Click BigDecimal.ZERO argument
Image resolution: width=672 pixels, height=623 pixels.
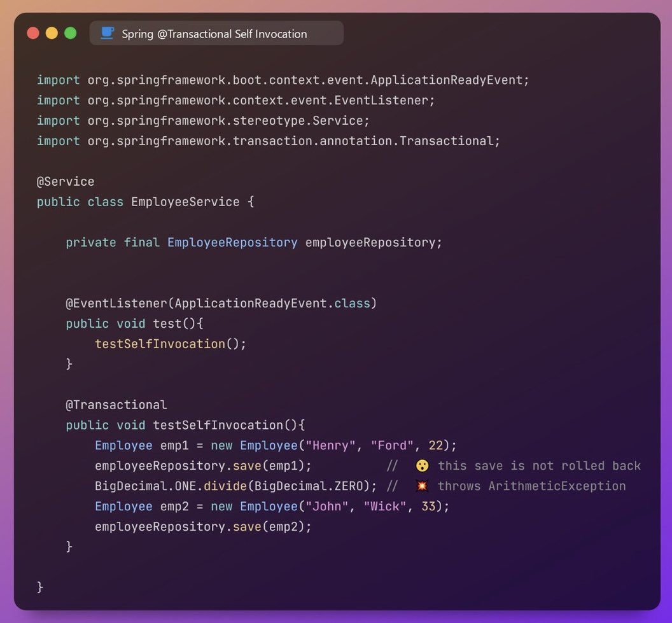click(309, 486)
